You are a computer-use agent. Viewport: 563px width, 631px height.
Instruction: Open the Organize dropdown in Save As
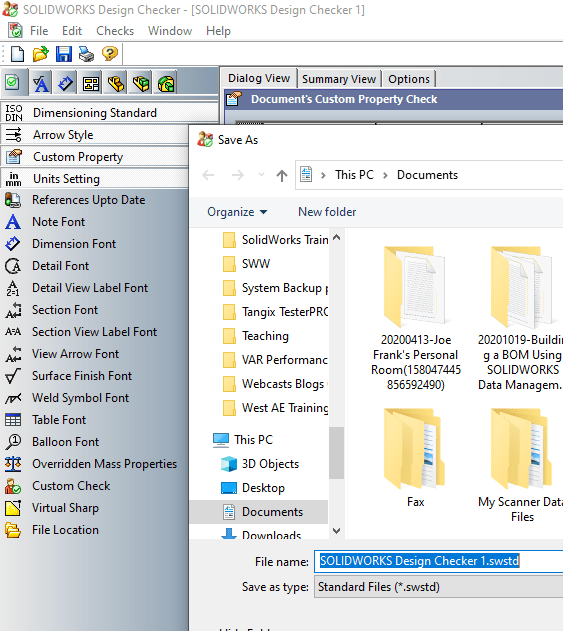(x=237, y=212)
